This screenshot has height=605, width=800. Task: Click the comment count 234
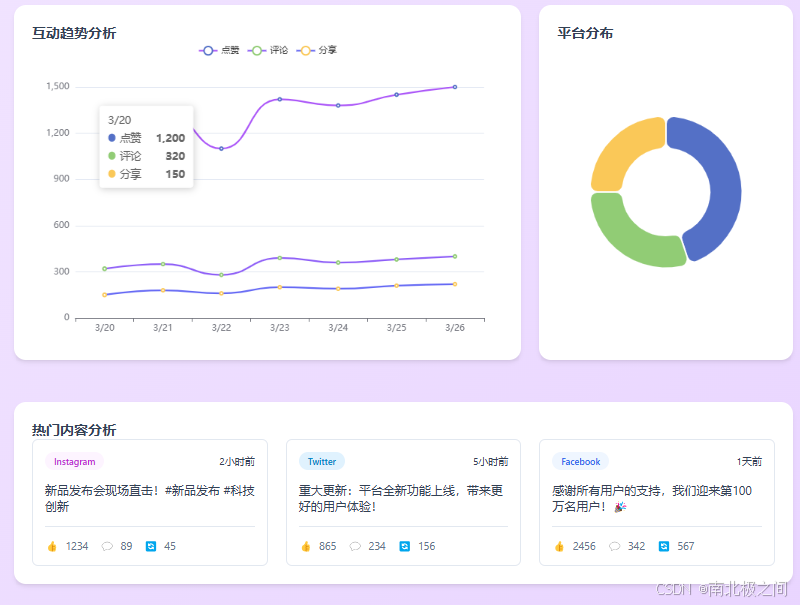(377, 546)
